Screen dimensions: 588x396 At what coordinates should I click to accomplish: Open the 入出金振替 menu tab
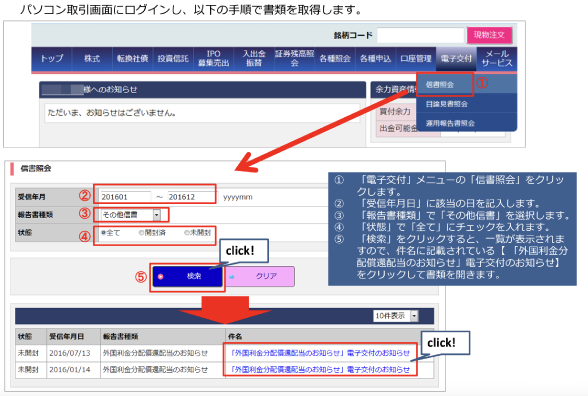coord(254,58)
